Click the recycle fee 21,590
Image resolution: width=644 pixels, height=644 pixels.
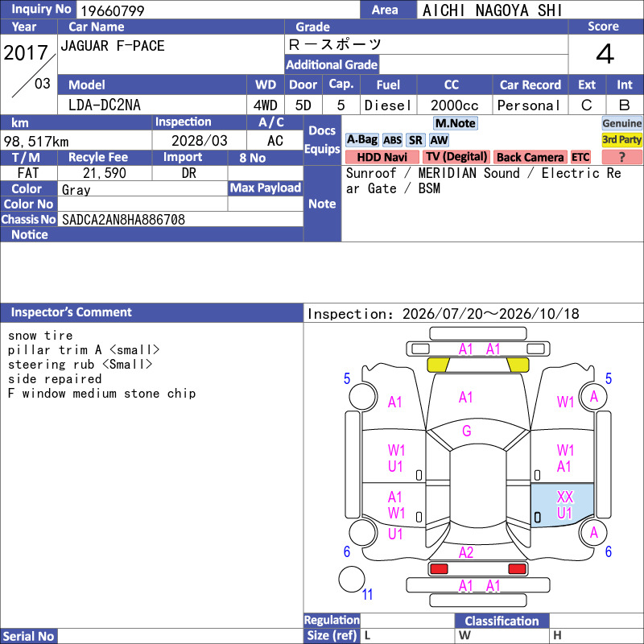point(105,173)
